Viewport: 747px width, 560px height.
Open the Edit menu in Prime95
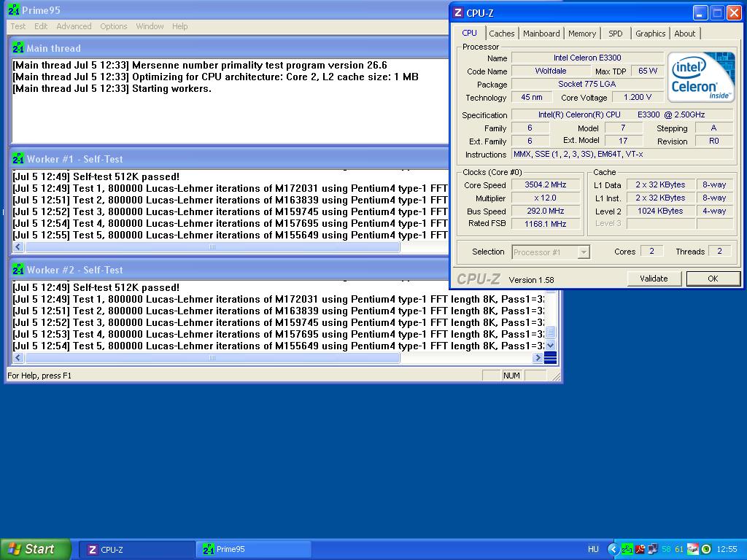(41, 26)
